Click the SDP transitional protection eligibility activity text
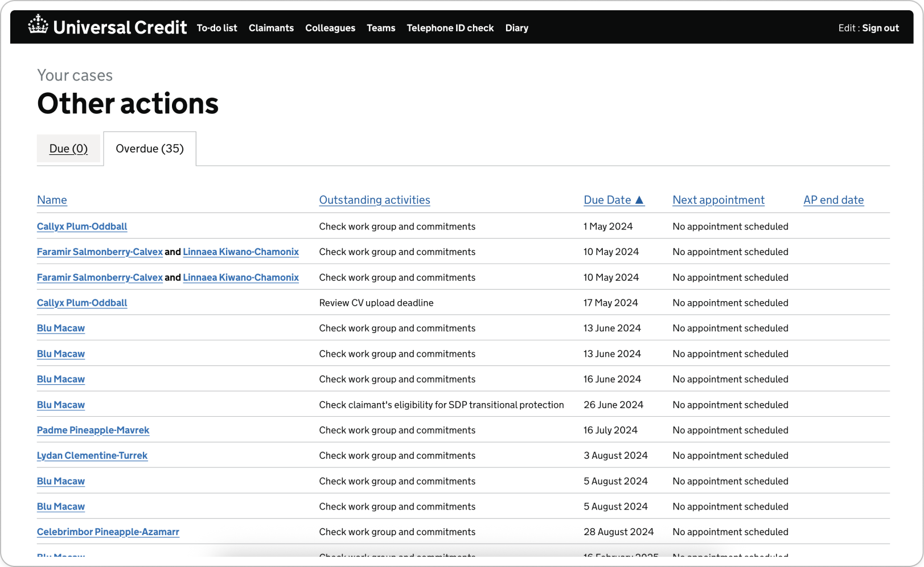Screen dimensions: 924x567 (x=442, y=405)
